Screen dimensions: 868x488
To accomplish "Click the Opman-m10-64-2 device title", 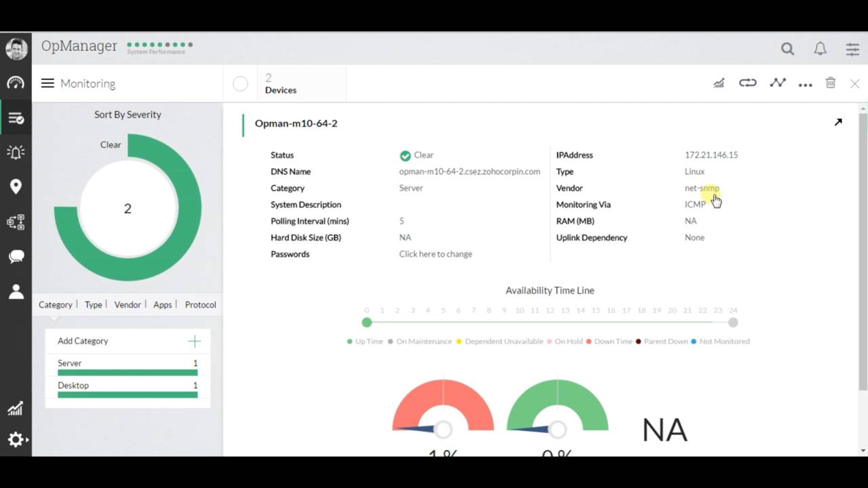I will tap(296, 123).
